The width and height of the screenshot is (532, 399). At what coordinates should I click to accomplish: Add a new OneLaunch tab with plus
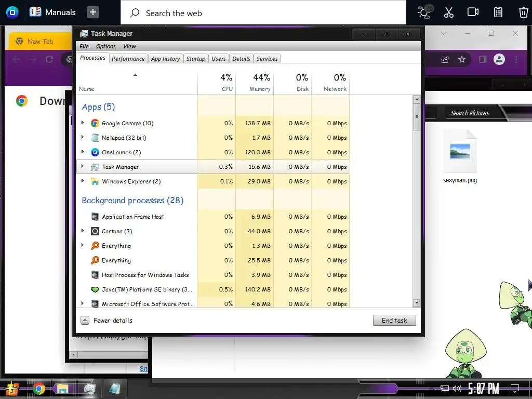pyautogui.click(x=92, y=12)
